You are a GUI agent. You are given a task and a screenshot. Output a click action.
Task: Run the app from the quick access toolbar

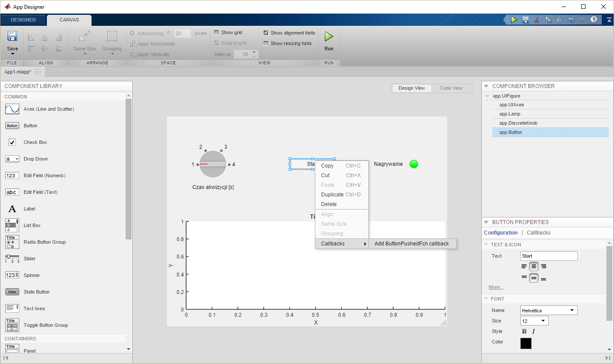pos(513,20)
